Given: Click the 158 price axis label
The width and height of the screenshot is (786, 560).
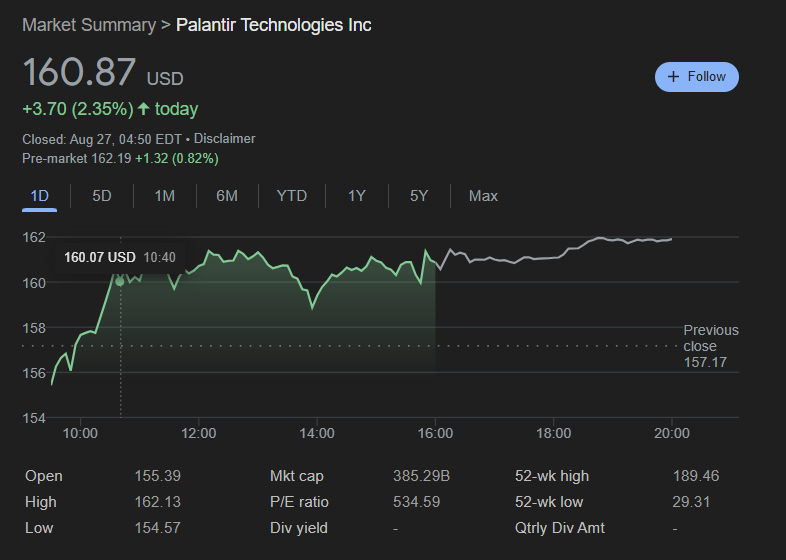Looking at the screenshot, I should point(34,328).
